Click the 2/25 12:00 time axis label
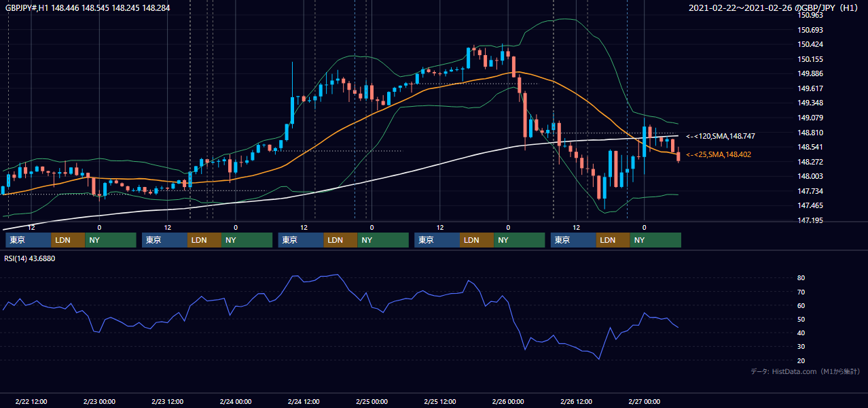868x408 pixels. [440, 402]
